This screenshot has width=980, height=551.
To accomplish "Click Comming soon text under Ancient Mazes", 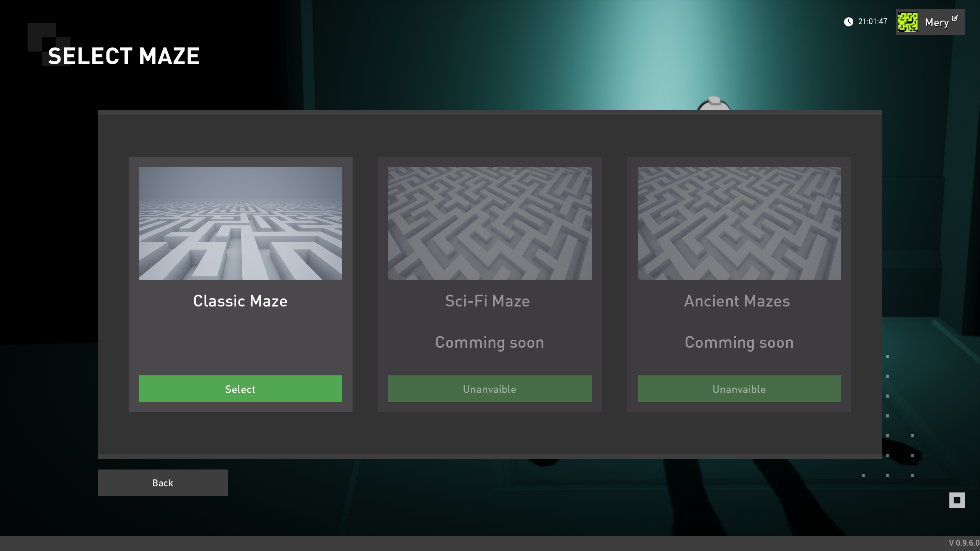I will pyautogui.click(x=739, y=343).
